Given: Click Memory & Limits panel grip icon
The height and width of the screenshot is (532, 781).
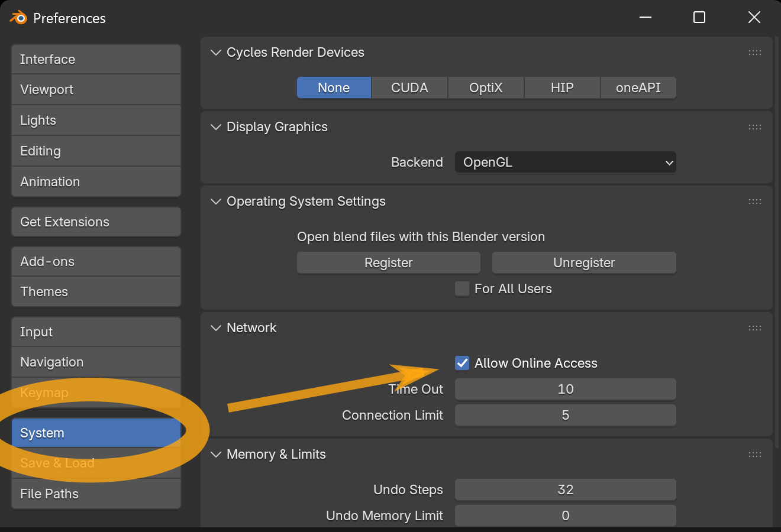Looking at the screenshot, I should click(754, 455).
